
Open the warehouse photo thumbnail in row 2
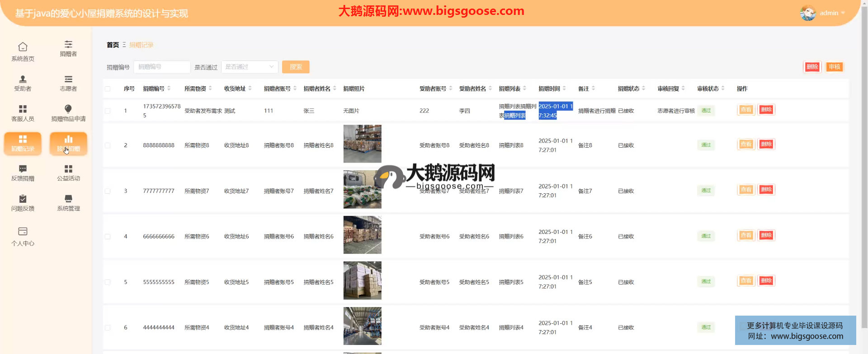click(362, 144)
